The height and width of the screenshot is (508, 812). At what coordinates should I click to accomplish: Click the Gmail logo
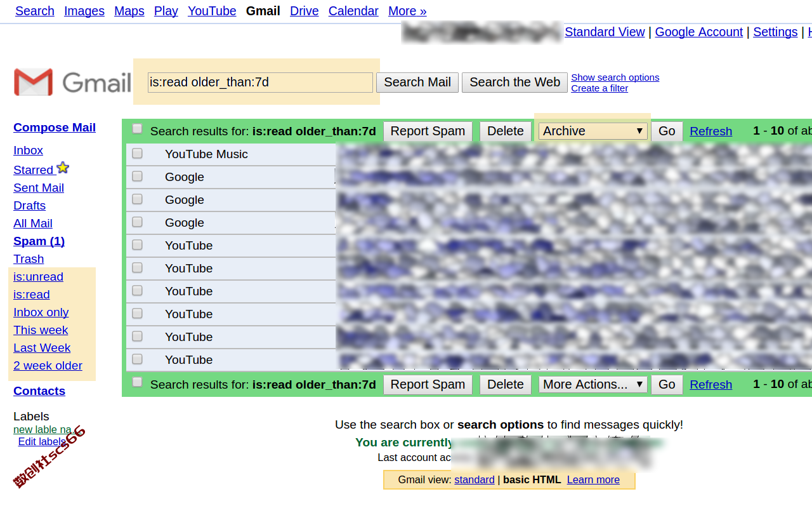coord(72,82)
